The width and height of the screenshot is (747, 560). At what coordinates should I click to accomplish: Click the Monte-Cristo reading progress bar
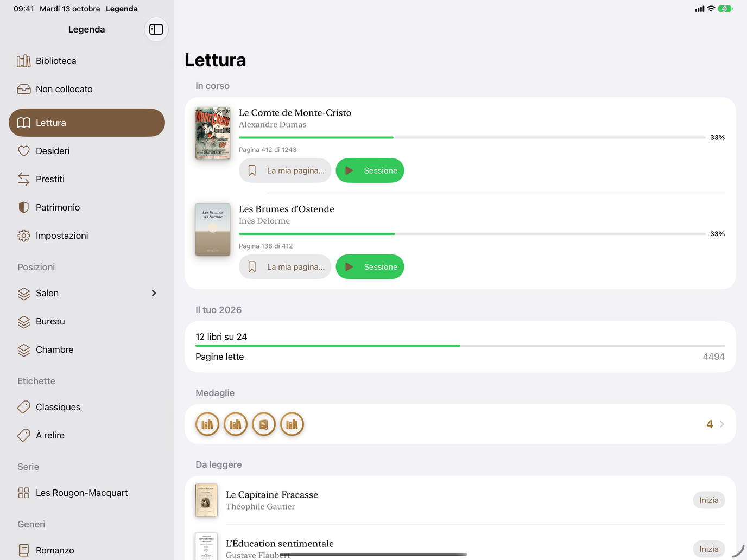point(472,138)
